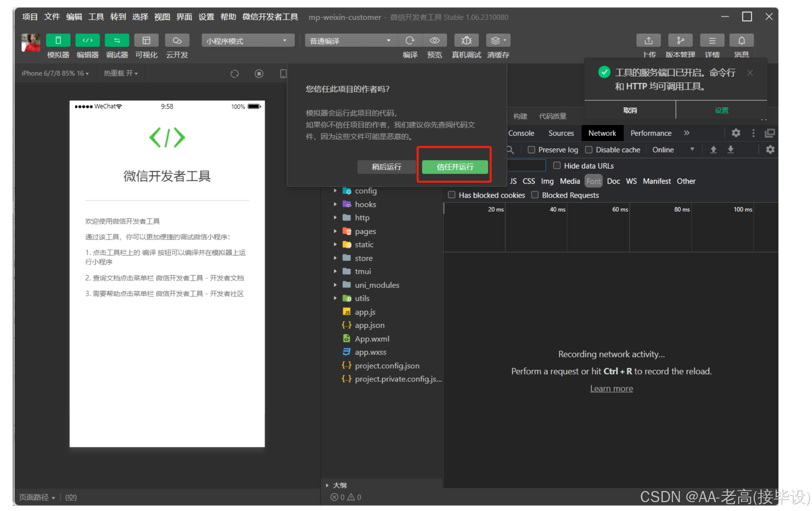Open 版本管理 version control icon
The width and height of the screenshot is (812, 511).
(x=681, y=40)
